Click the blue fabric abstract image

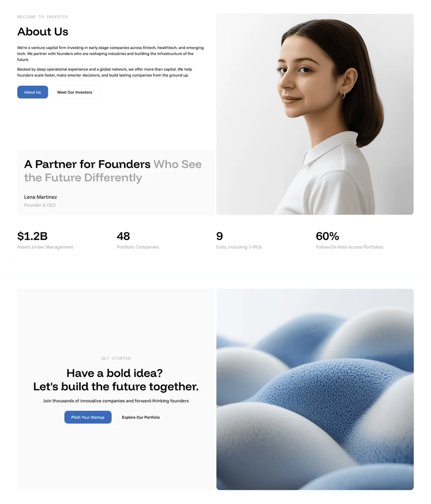tap(315, 389)
